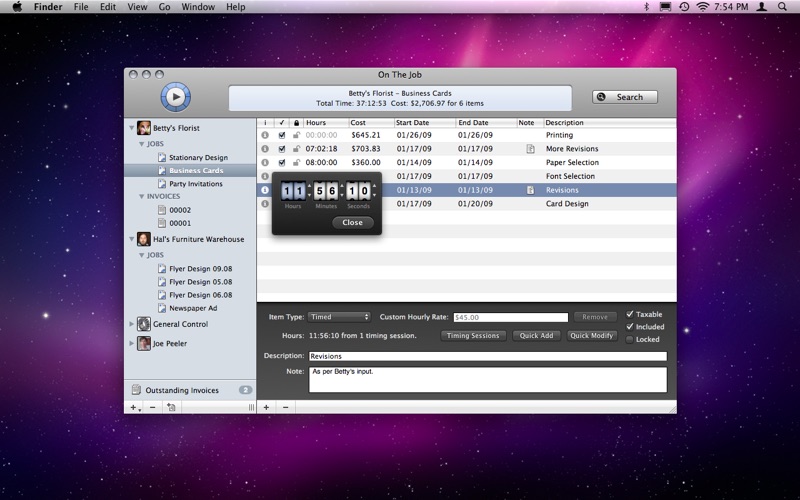This screenshot has height=500, width=800.
Task: Toggle the lock icon on the More Revisions row
Action: 296,149
